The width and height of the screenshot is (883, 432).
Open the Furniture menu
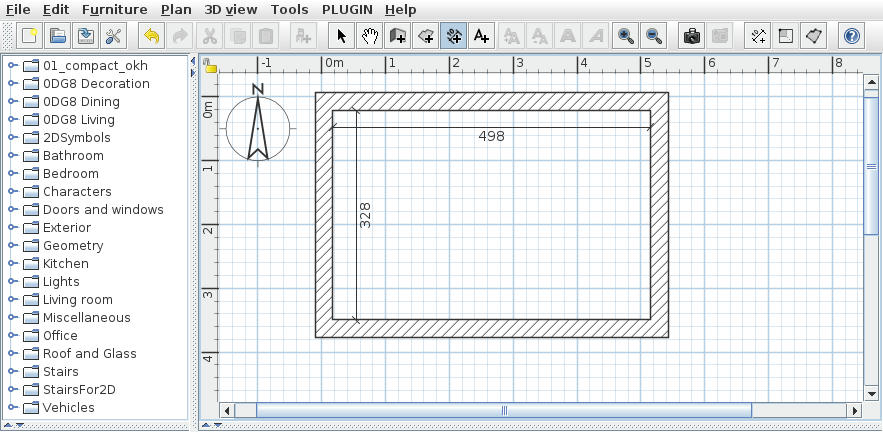(114, 10)
